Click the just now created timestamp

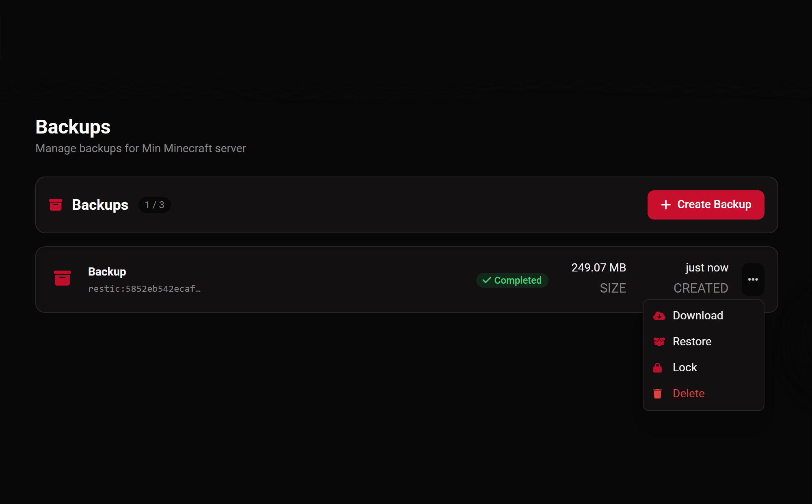[x=707, y=268]
